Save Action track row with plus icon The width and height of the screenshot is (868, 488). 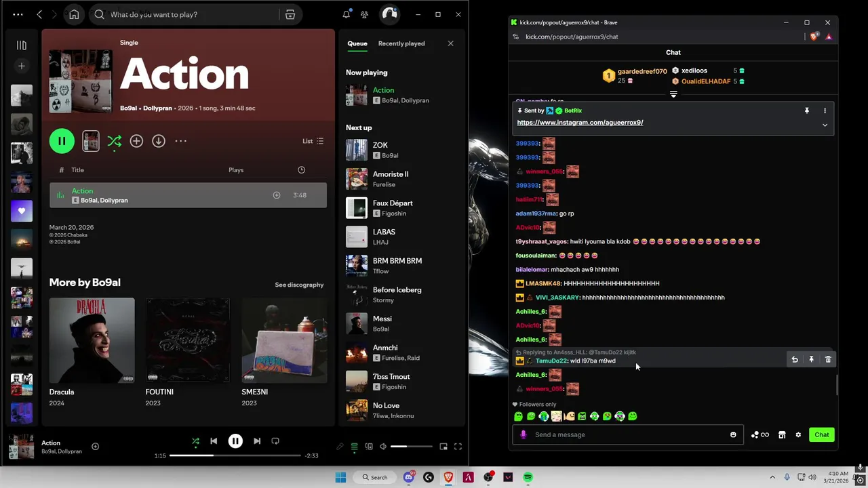tap(277, 195)
